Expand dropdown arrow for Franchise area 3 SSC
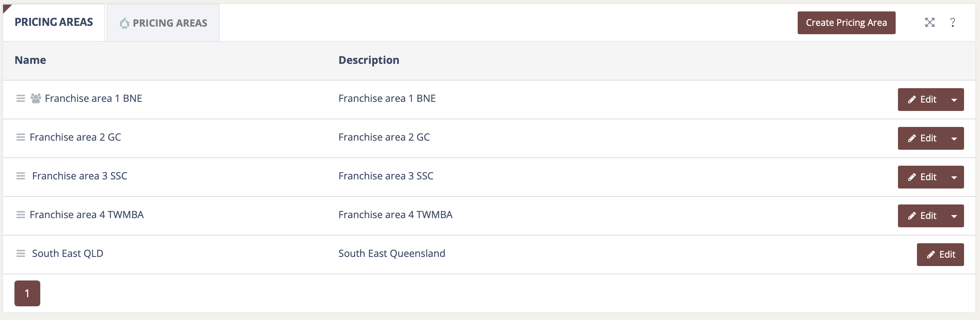Image resolution: width=980 pixels, height=320 pixels. click(x=954, y=177)
